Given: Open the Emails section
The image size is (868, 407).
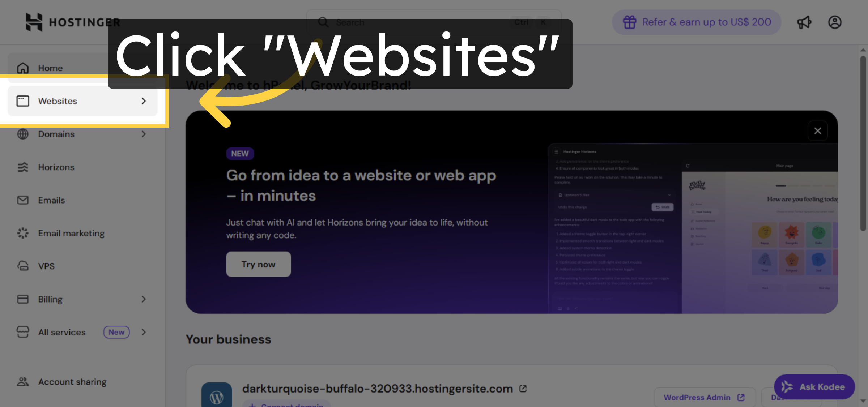Looking at the screenshot, I should [51, 200].
